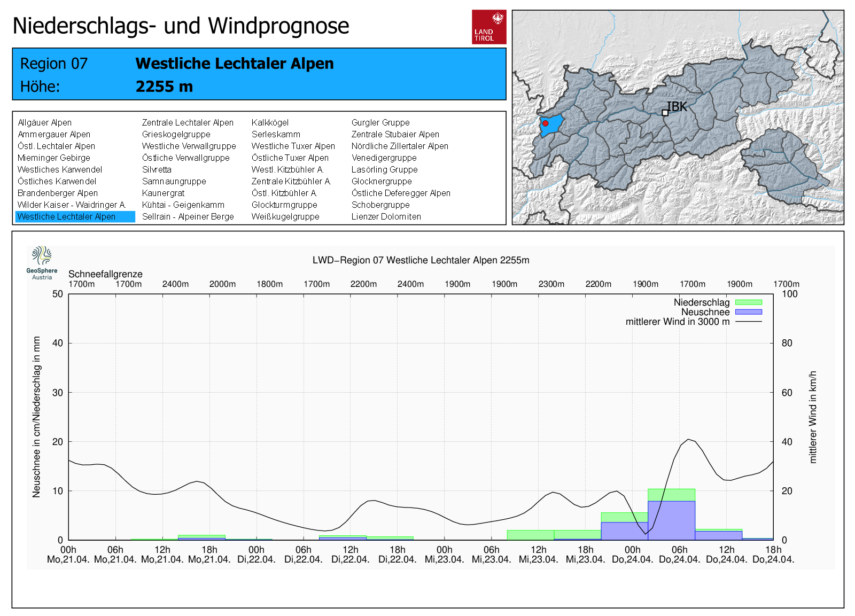Select the highlighted Westliche Lechtaler Alpen entry

pos(66,217)
